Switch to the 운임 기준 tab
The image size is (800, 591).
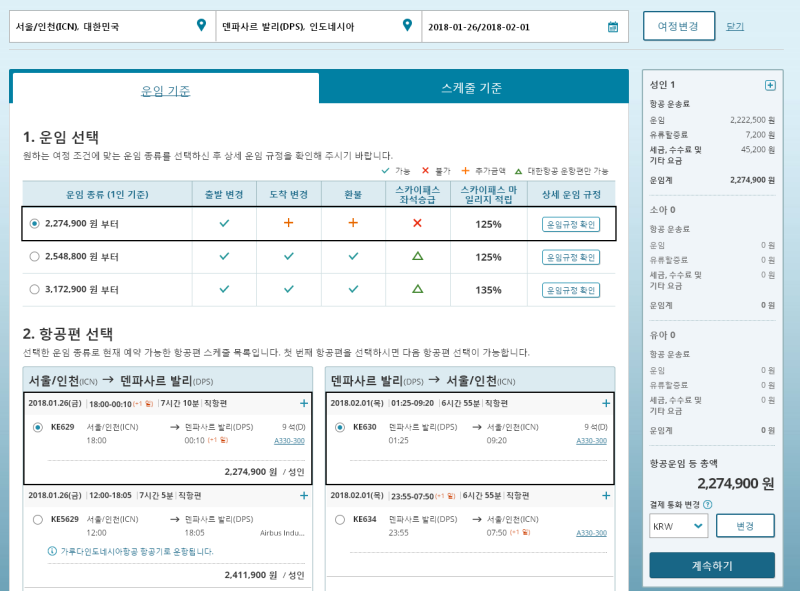coord(165,90)
